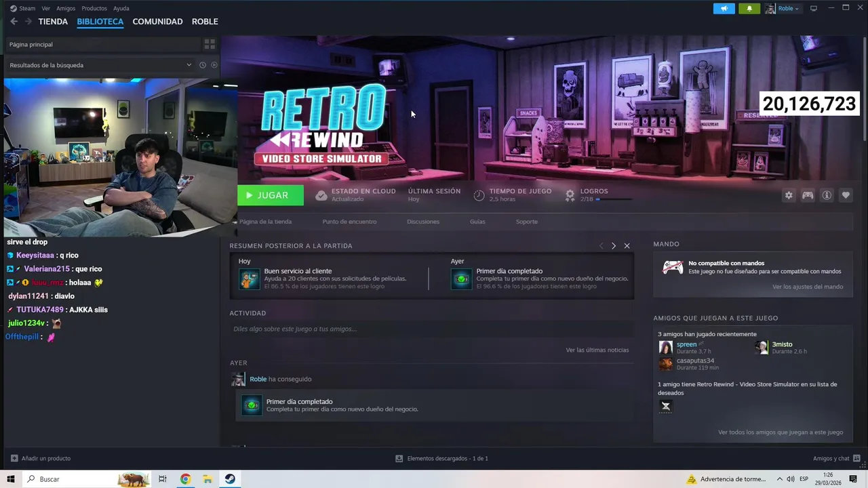This screenshot has width=868, height=488.
Task: Click the Windows search box
Action: pyautogui.click(x=87, y=479)
